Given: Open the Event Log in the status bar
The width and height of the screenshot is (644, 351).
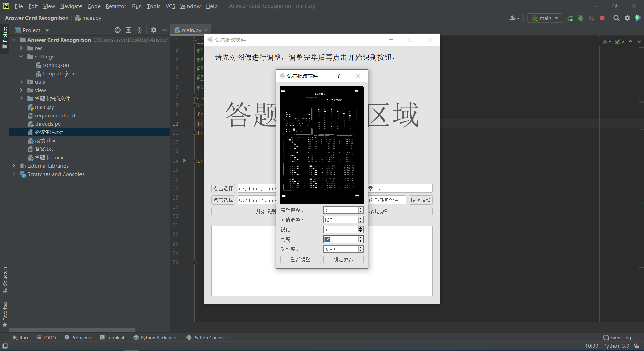Looking at the screenshot, I should [620, 338].
